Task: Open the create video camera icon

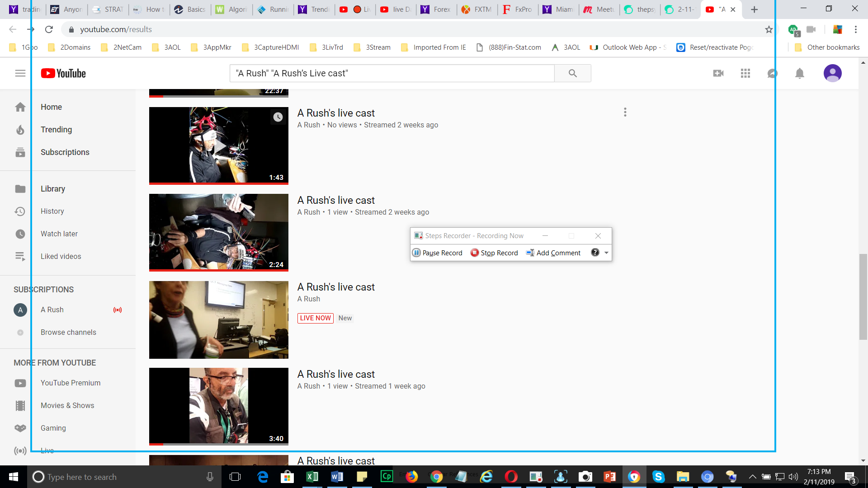Action: click(x=718, y=73)
